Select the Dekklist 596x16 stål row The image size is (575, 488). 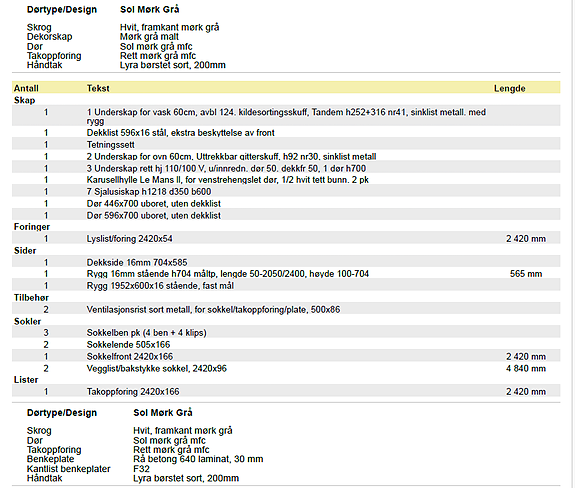(286, 133)
